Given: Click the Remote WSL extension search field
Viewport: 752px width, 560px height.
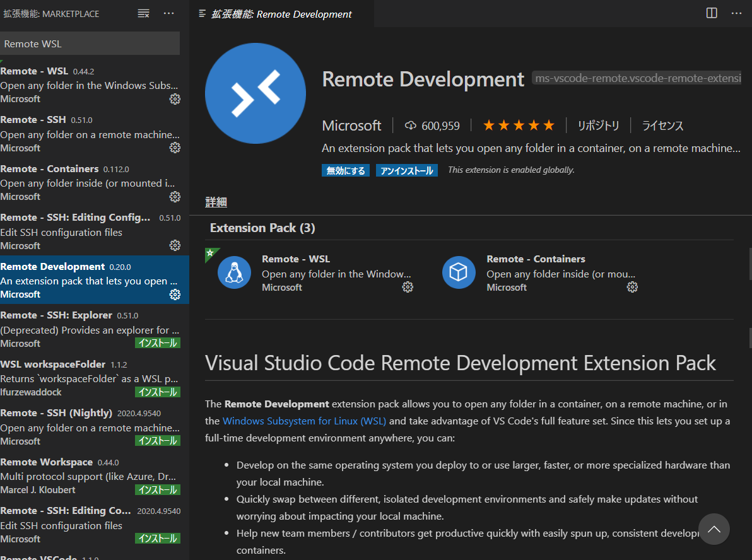Looking at the screenshot, I should (x=90, y=44).
